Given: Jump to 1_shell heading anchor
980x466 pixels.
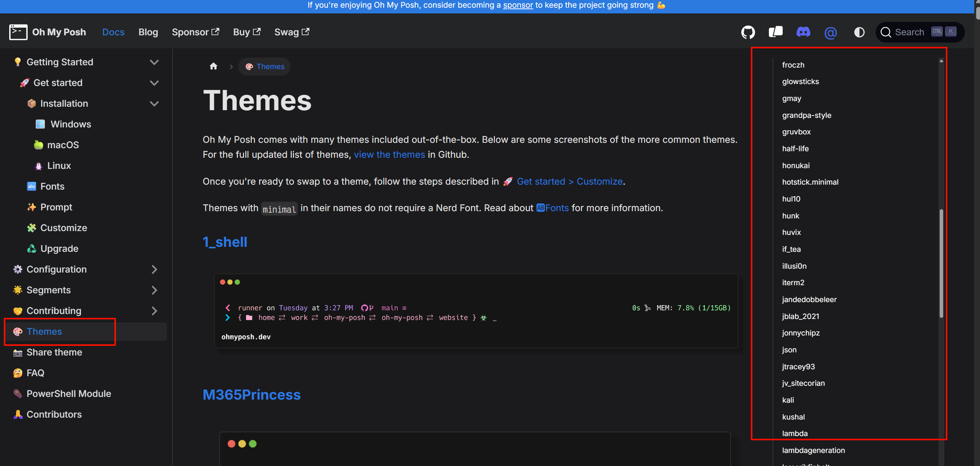Looking at the screenshot, I should pyautogui.click(x=225, y=242).
